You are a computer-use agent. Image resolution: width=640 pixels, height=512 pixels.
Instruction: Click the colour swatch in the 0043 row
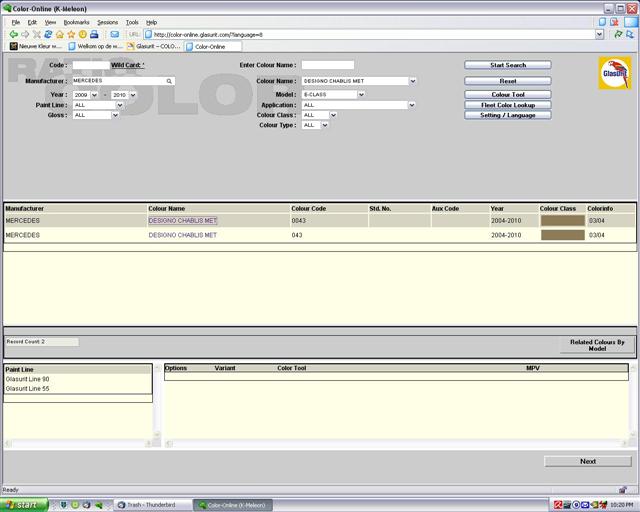tap(562, 221)
